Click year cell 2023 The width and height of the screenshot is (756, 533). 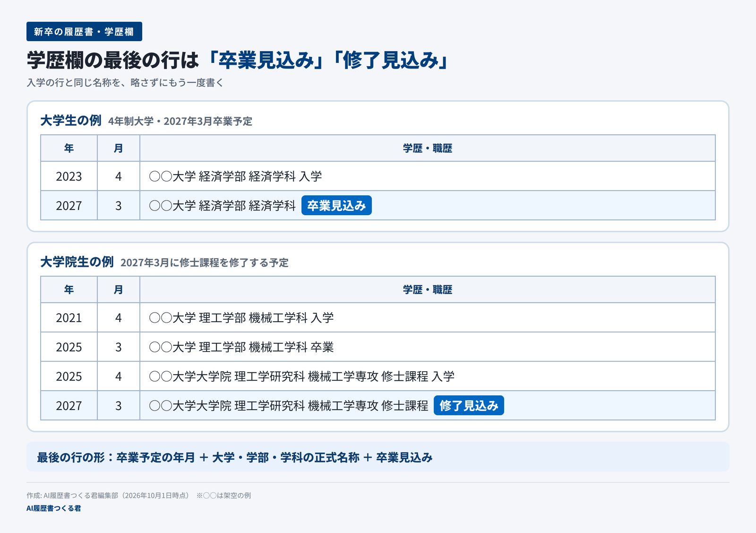[x=69, y=176]
